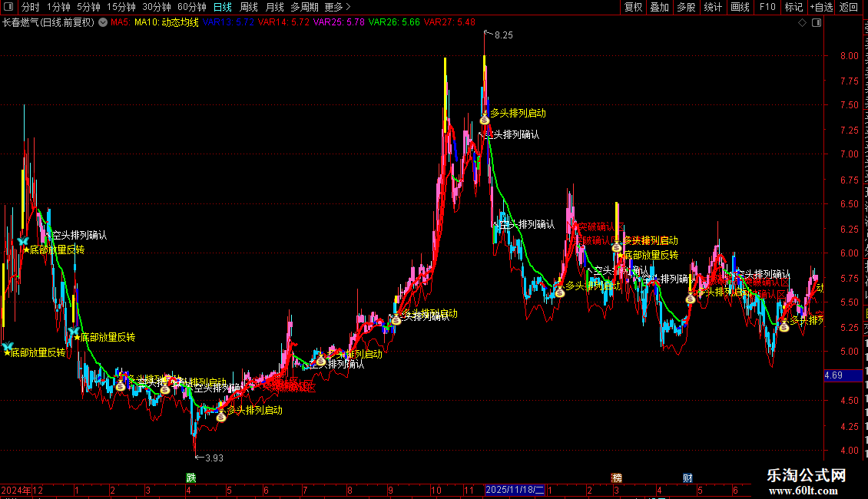Select the 1分钟 period tab

[x=58, y=7]
